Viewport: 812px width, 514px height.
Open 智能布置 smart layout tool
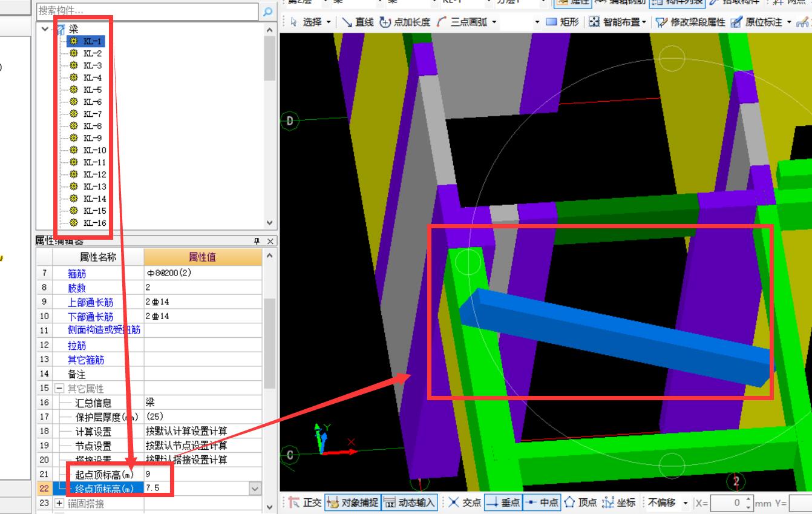tap(614, 22)
